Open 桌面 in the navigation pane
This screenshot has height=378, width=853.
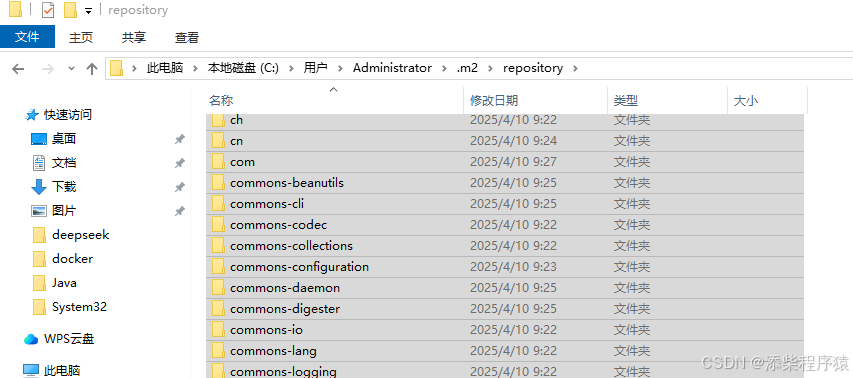click(x=64, y=139)
